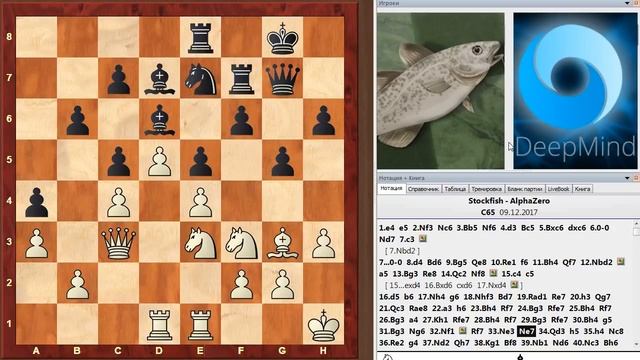640x360 pixels.
Task: Click the empty f5 square
Action: tap(241, 160)
